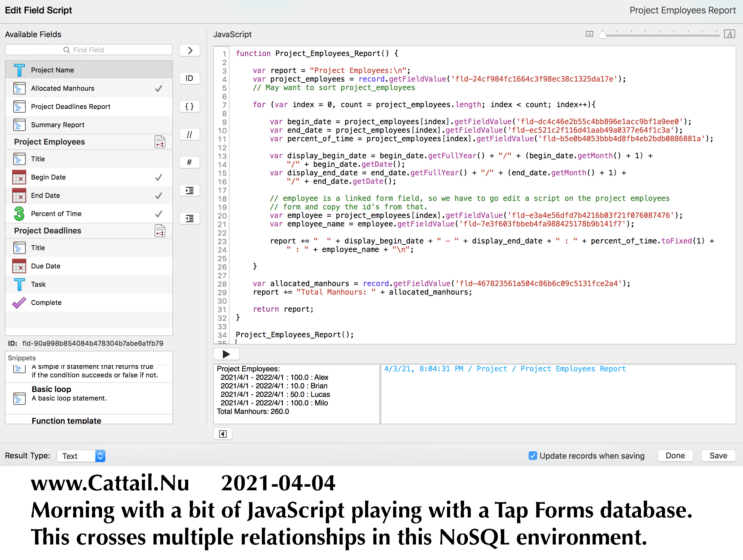The width and height of the screenshot is (743, 560).
Task: Select Title under Project Deadlines
Action: (x=89, y=248)
